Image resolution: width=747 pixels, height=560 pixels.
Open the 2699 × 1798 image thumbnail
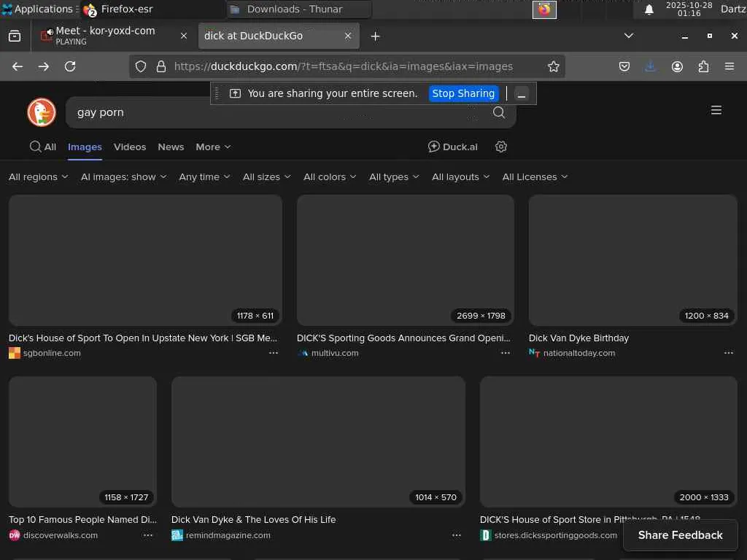406,260
